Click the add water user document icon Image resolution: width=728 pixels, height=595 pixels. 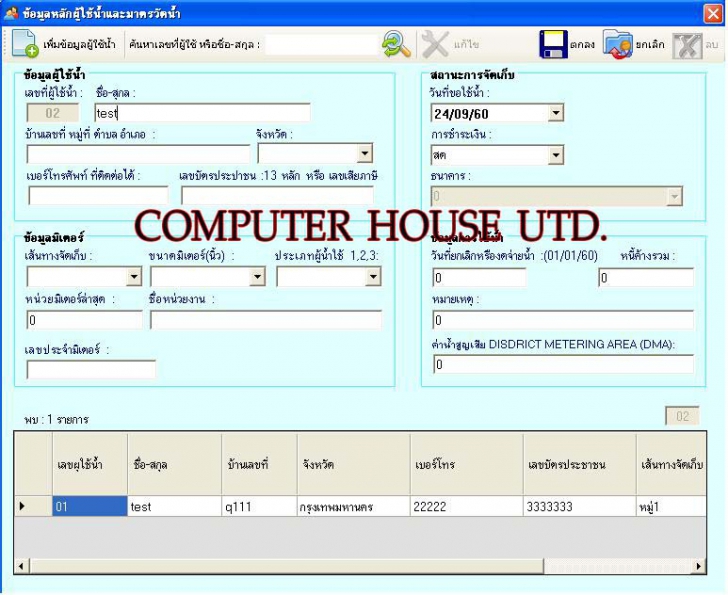tap(25, 44)
